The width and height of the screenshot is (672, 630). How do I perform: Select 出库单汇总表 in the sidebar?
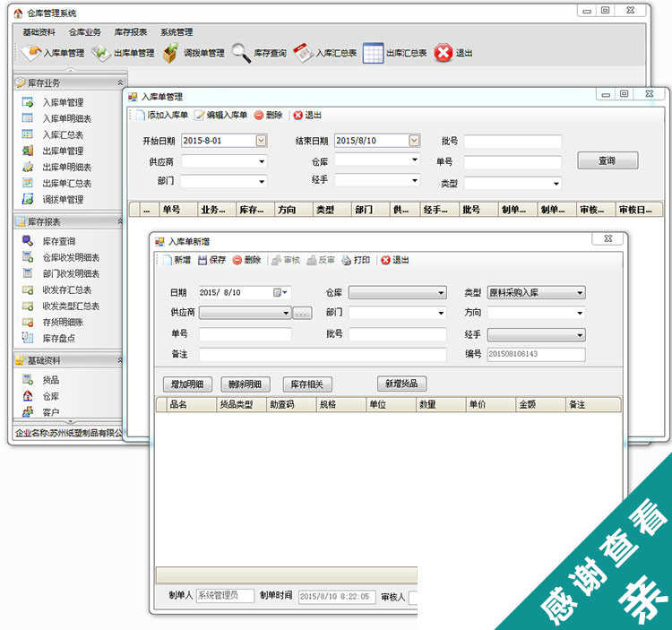point(67,184)
